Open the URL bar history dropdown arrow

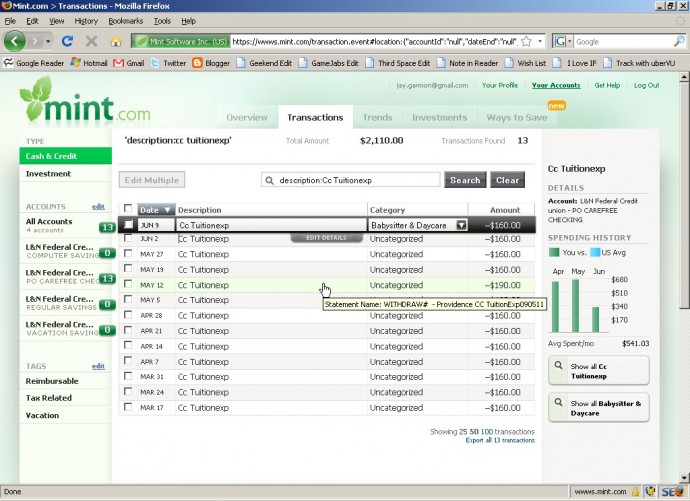(540, 42)
